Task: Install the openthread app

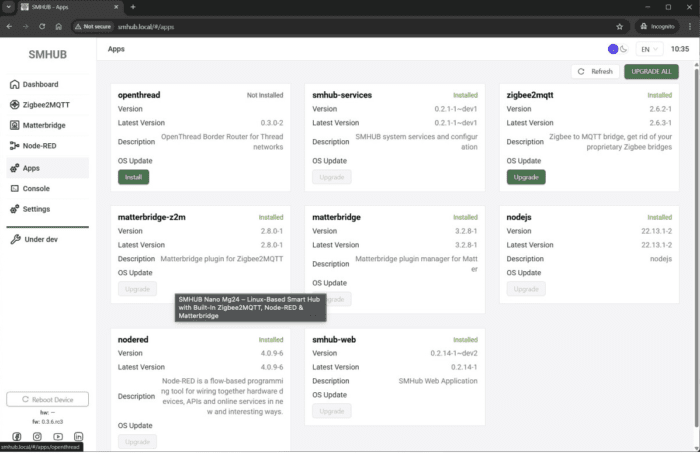Action: click(x=133, y=177)
